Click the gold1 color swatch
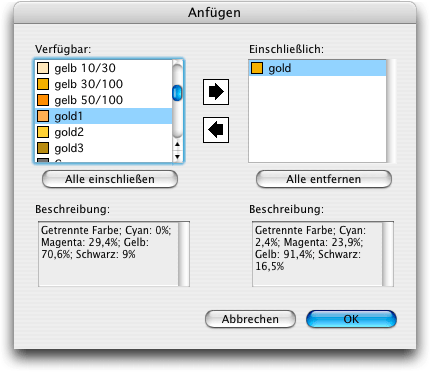The width and height of the screenshot is (430, 372). click(43, 116)
